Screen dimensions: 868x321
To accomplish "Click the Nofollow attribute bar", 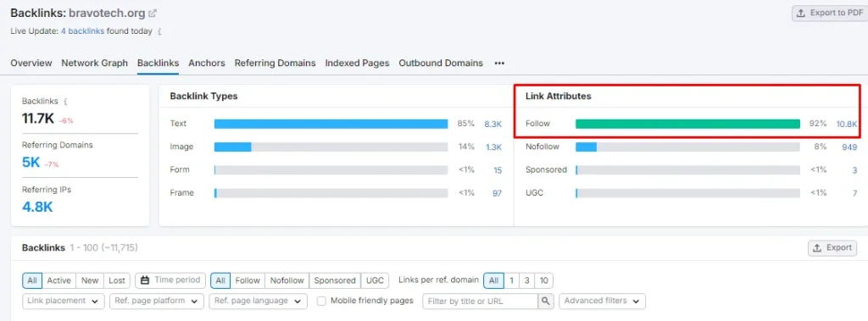I will pos(688,147).
